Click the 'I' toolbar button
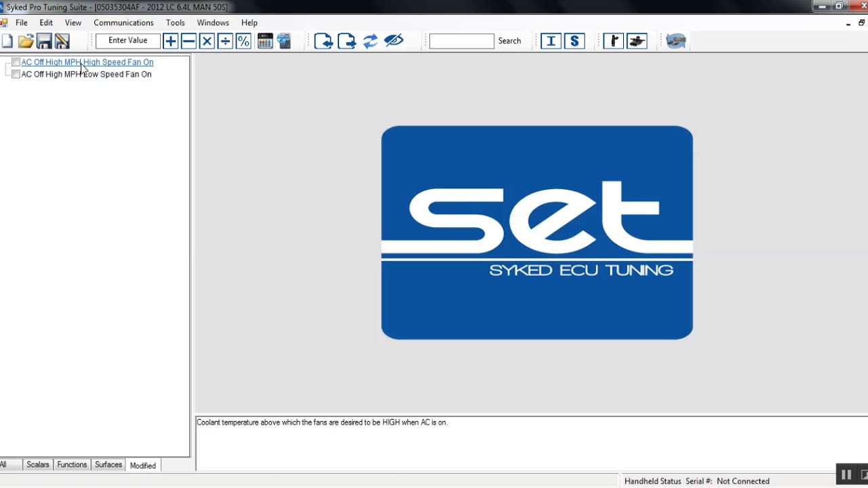Image resolution: width=868 pixels, height=488 pixels. click(551, 41)
